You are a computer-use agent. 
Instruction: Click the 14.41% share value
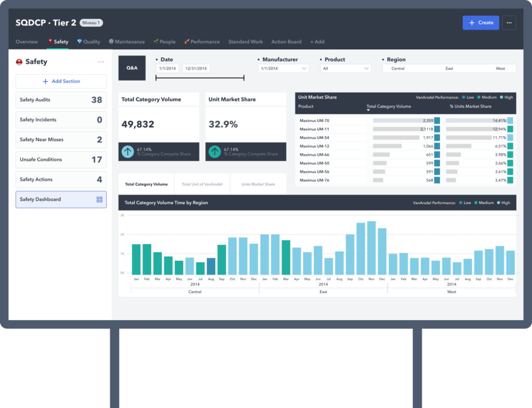[x=499, y=121]
